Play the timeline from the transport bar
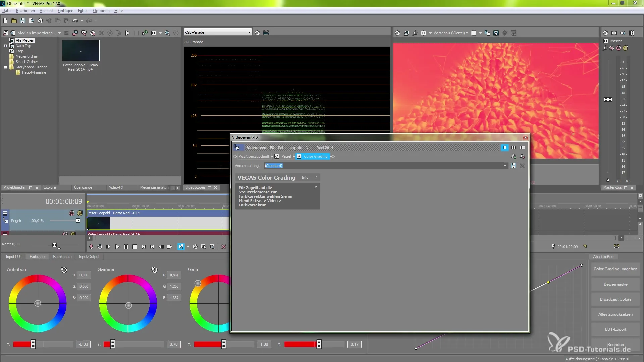Screen dimensions: 644x362 pos(117,247)
